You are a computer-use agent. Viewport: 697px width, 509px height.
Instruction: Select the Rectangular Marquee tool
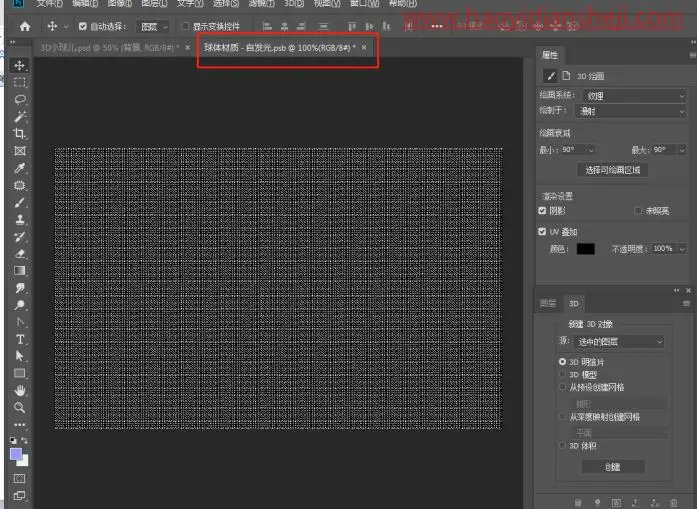(x=20, y=82)
